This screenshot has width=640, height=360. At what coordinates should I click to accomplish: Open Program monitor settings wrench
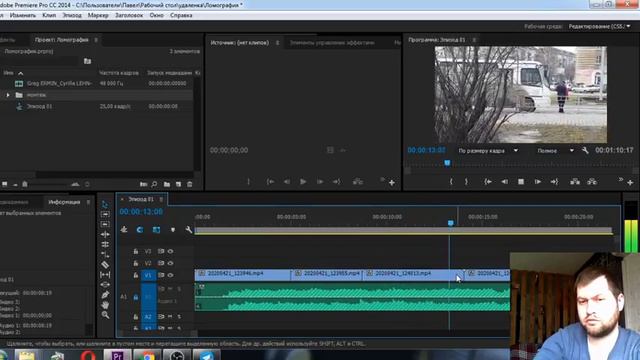tap(585, 150)
